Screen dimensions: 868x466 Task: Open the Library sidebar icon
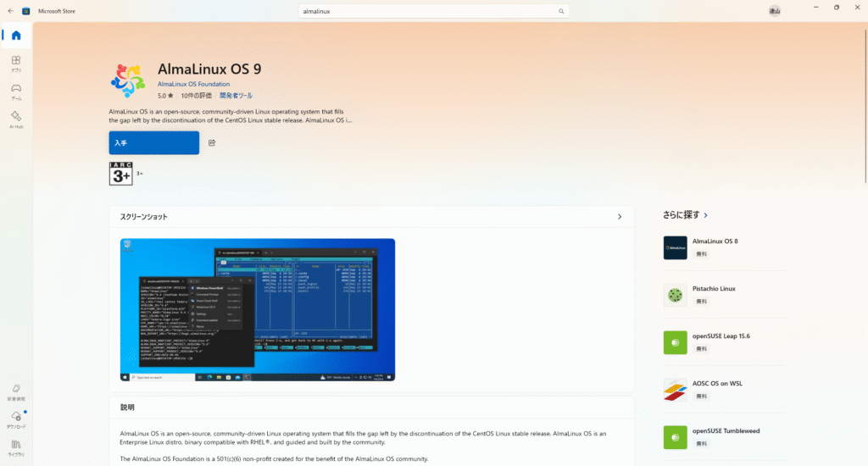tap(16, 448)
